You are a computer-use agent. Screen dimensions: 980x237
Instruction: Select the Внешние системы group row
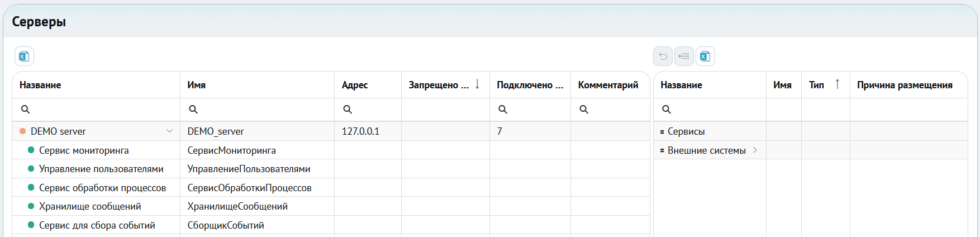(x=810, y=150)
